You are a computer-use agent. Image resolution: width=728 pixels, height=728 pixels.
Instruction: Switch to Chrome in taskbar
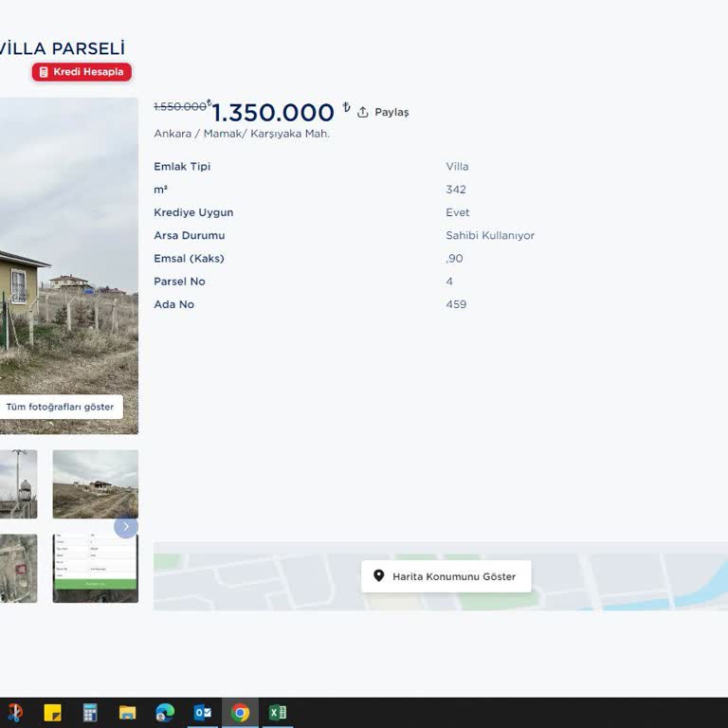point(240,713)
